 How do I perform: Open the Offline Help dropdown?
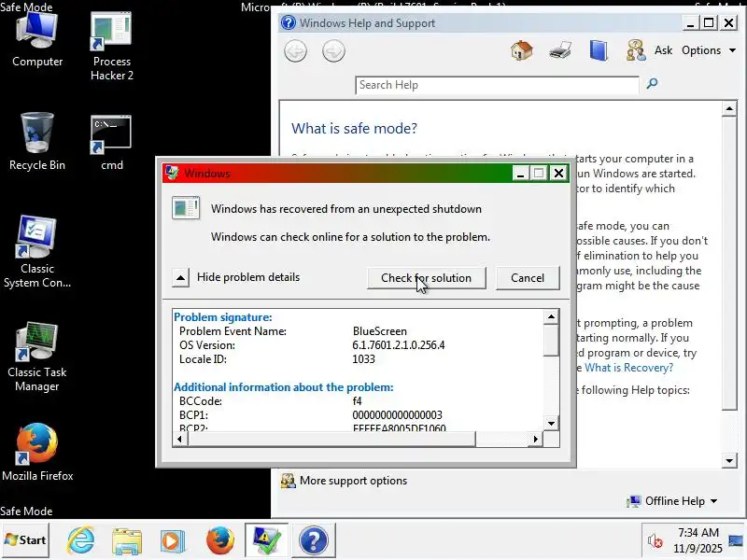click(x=672, y=501)
